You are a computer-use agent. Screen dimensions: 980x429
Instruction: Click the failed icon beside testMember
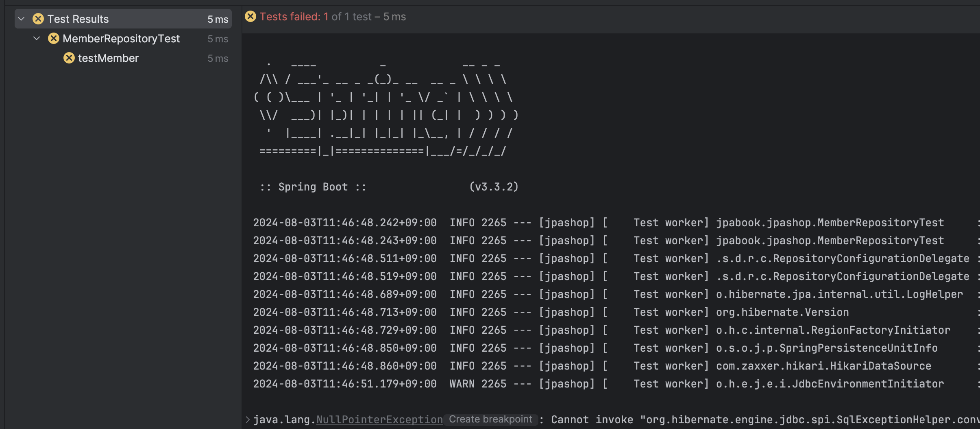pyautogui.click(x=69, y=58)
